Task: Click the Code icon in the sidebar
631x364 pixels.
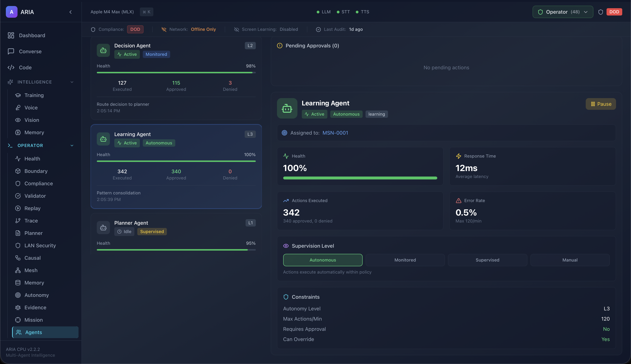Action: tap(11, 67)
